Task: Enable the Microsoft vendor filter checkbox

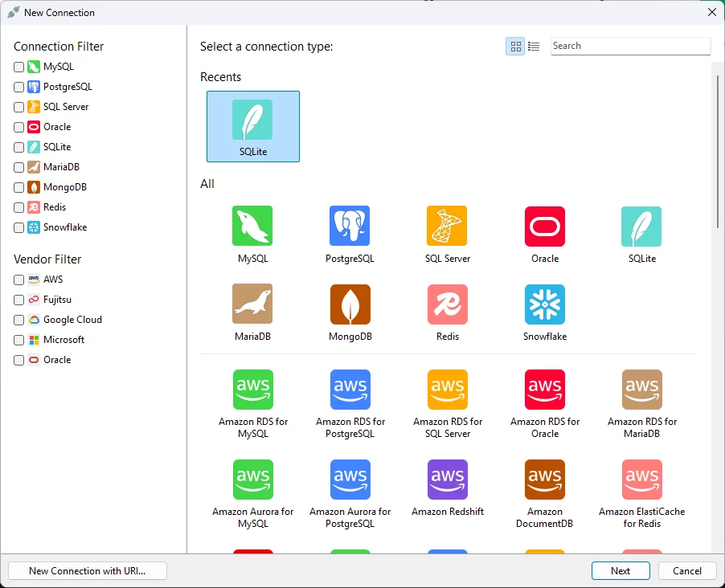Action: [x=19, y=341]
